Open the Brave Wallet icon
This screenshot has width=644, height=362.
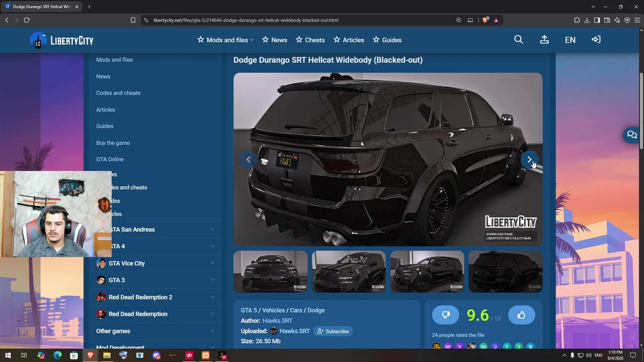[607, 20]
